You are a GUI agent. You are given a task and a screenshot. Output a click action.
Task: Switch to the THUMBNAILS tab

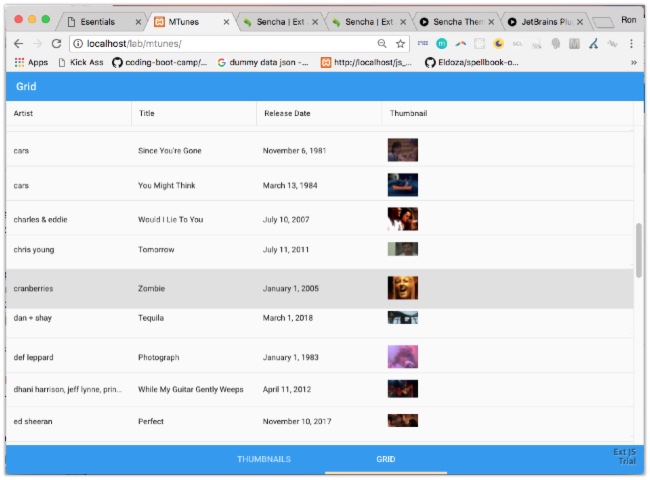264,460
